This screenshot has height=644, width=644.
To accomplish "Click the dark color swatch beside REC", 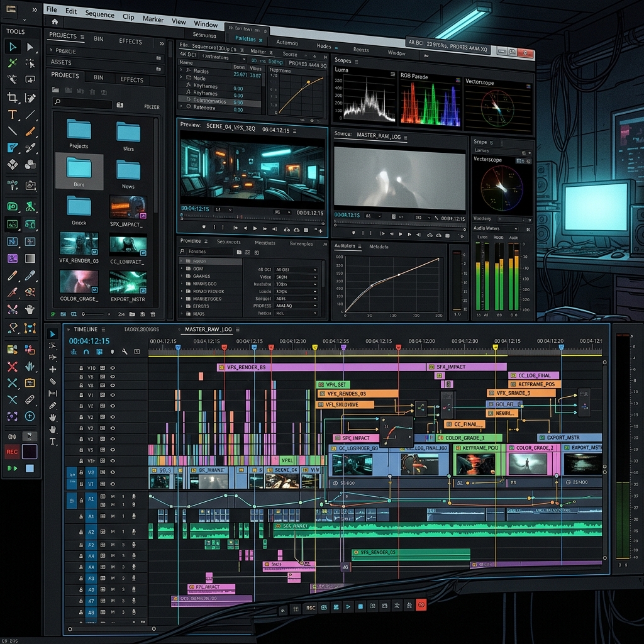I will 30,452.
